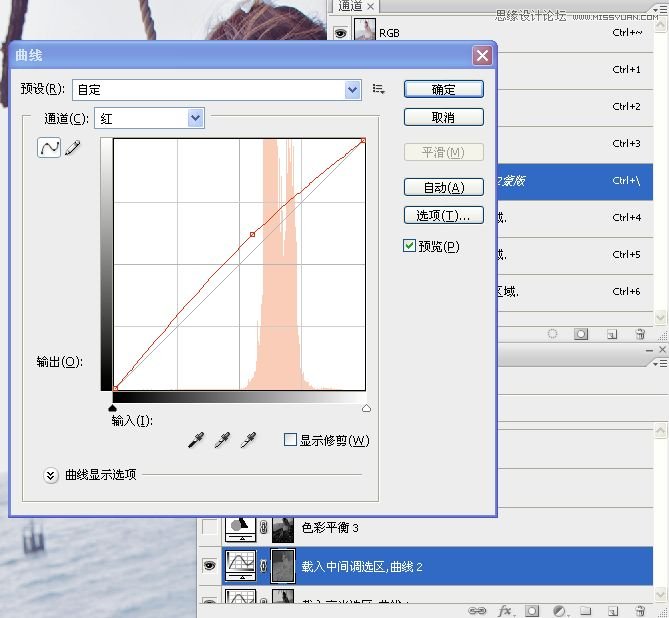Select the channel with Ctrl+6 shortcut
This screenshot has width=669, height=618.
(x=575, y=292)
